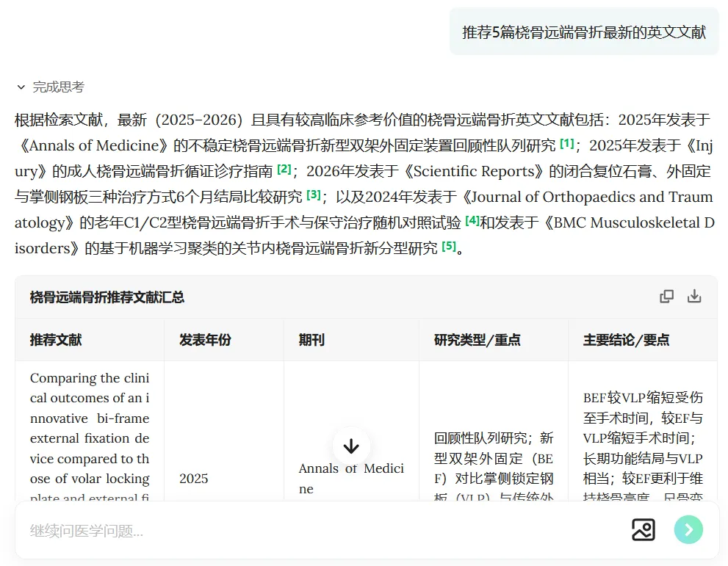
Task: Open citation reference [5]
Action: click(449, 247)
